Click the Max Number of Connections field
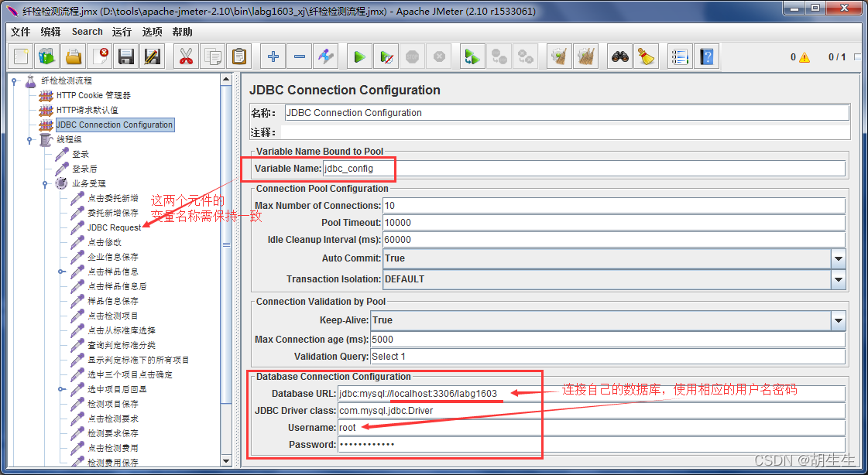Viewport: 868px width, 475px height. click(x=614, y=206)
